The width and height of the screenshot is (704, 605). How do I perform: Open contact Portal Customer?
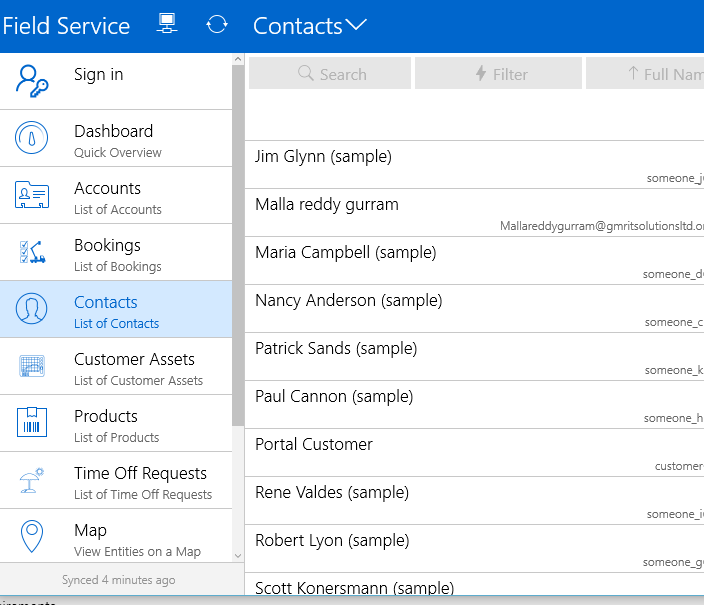click(x=475, y=453)
